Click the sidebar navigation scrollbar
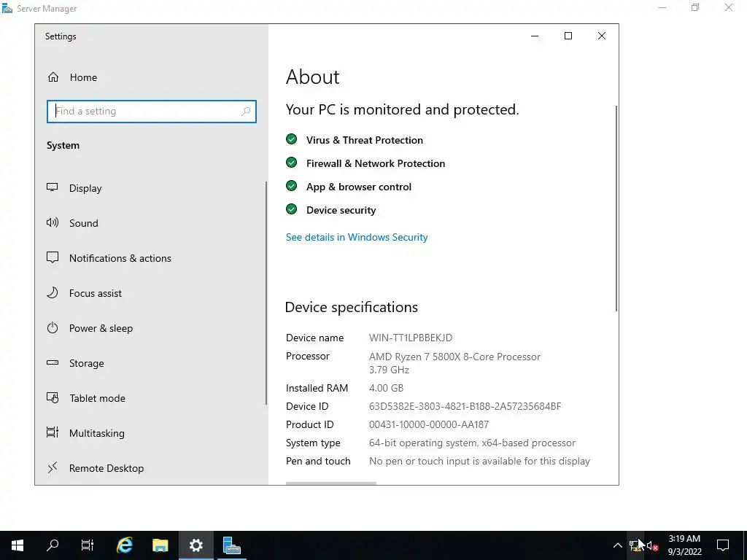Screen dimensions: 747x560 click(x=266, y=293)
